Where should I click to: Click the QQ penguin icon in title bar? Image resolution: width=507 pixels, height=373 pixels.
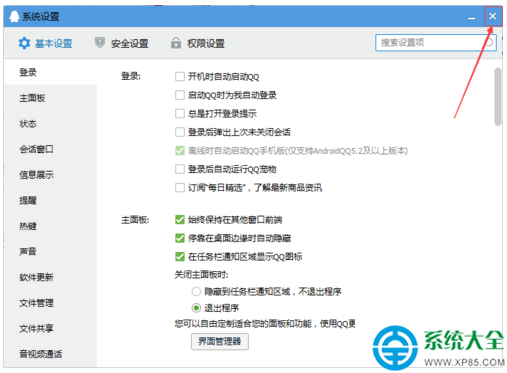coord(14,16)
